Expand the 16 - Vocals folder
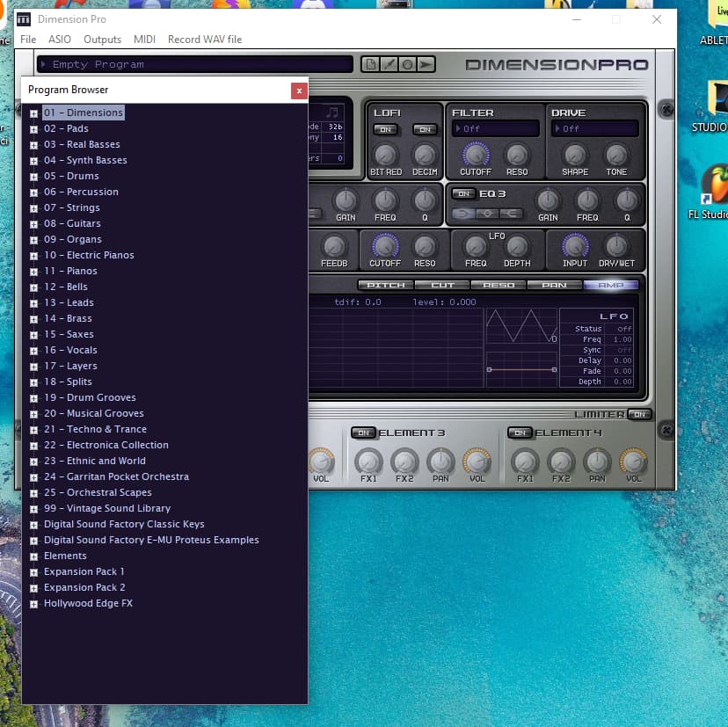The image size is (728, 727). (x=33, y=351)
